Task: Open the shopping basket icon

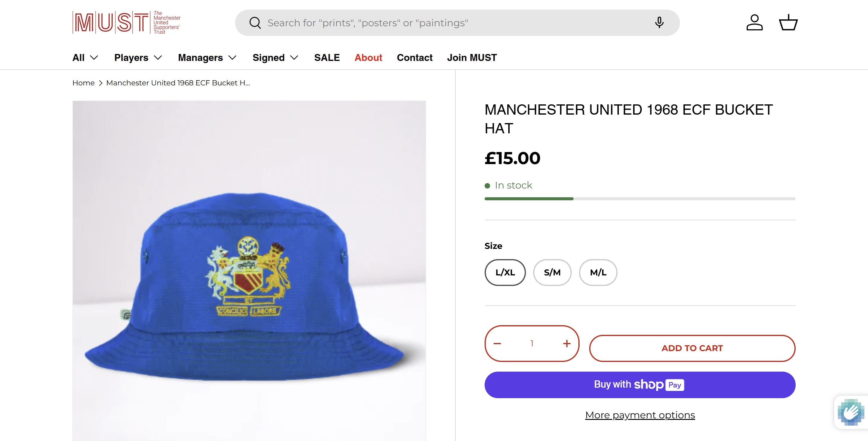Action: pos(788,23)
